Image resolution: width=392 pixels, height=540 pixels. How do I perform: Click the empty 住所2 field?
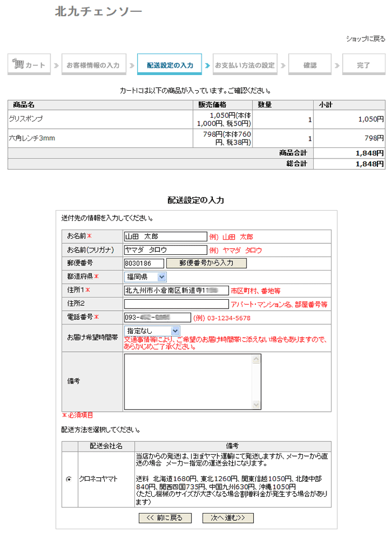(176, 304)
